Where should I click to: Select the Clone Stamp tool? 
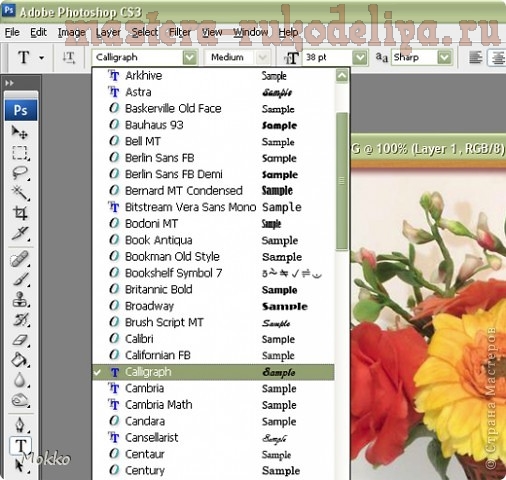point(20,299)
